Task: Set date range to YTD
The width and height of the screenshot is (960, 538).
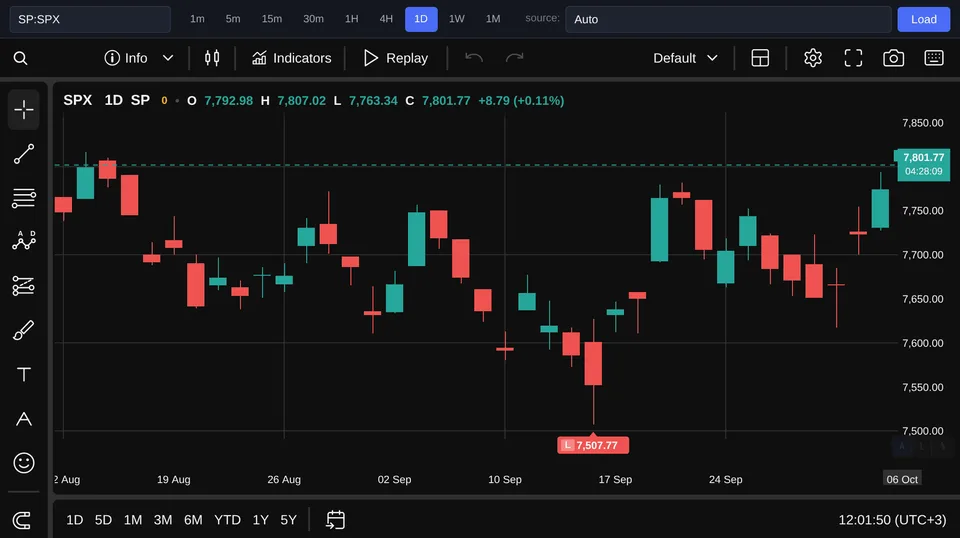Action: (x=227, y=520)
